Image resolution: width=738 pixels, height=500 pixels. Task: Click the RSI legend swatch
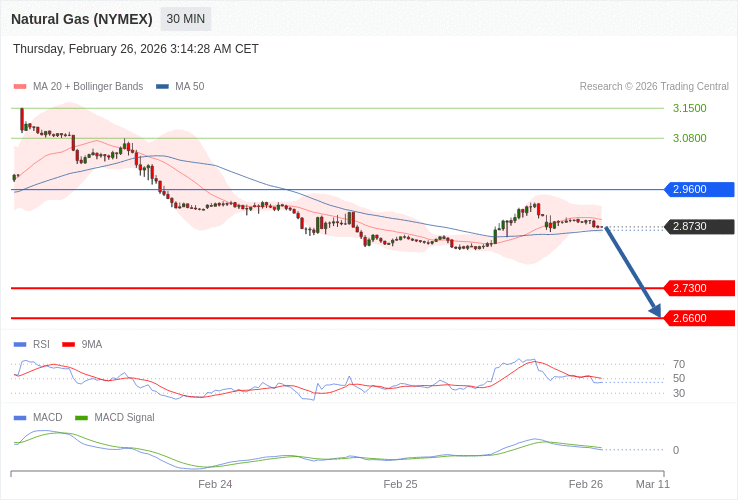click(20, 345)
